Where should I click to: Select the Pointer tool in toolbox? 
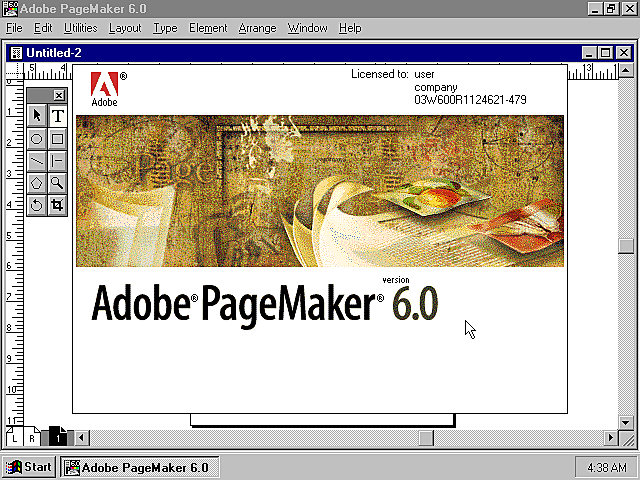tap(37, 116)
